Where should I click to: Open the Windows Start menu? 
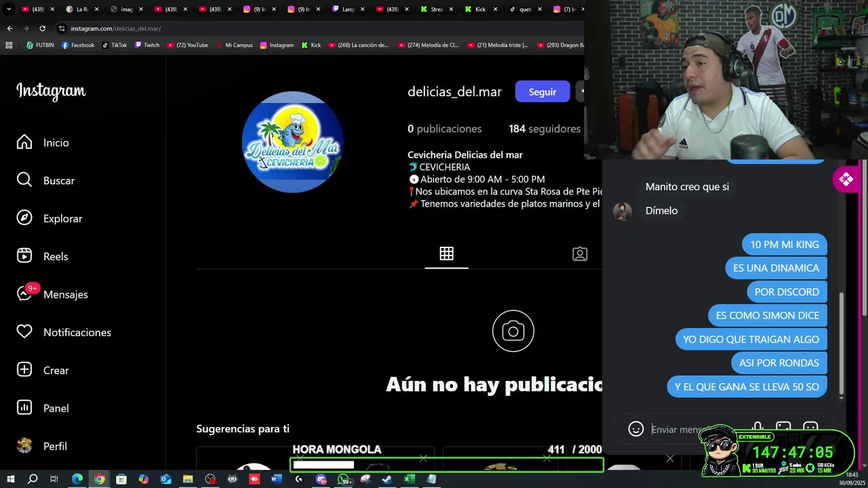point(11,479)
